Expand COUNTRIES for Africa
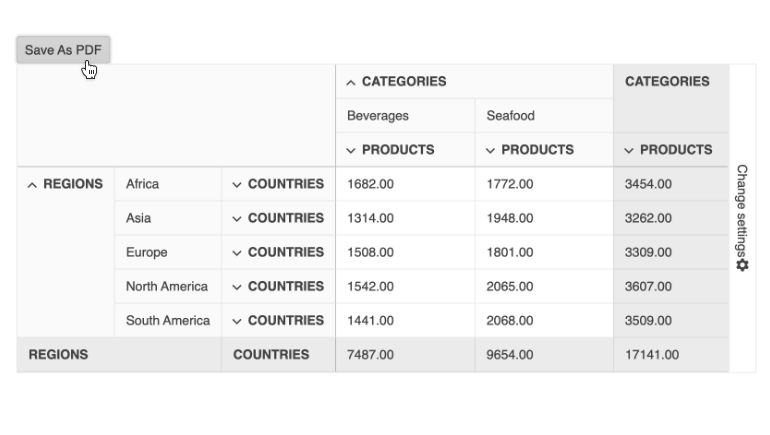 (237, 184)
